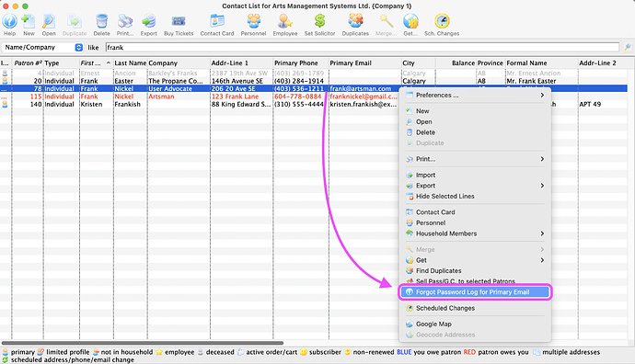This screenshot has height=364, width=635.
Task: Choose Import in the context menu
Action: (475, 176)
